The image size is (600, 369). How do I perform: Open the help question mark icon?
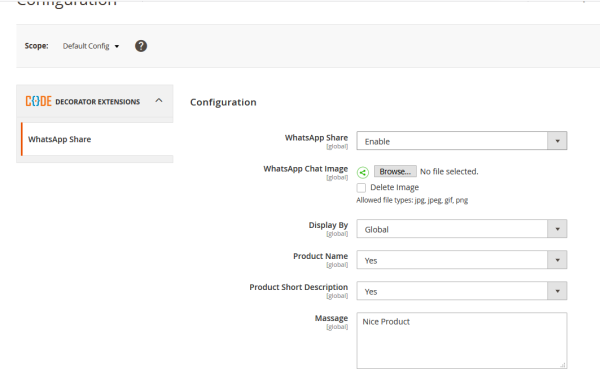pyautogui.click(x=141, y=46)
